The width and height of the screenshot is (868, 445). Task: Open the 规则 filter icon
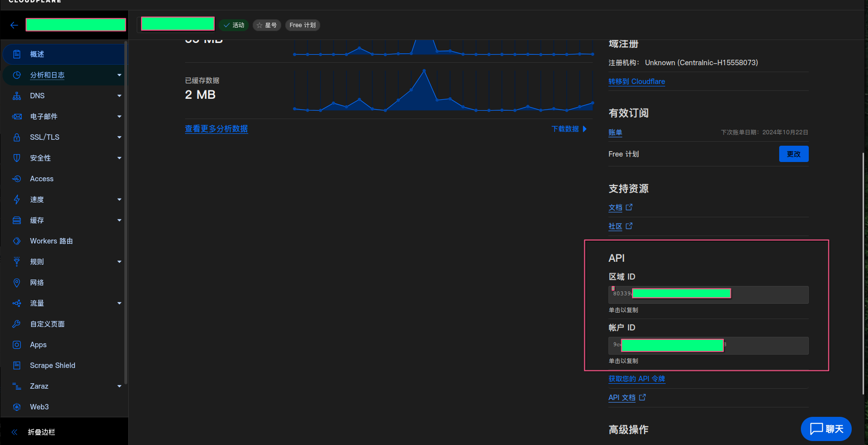(x=17, y=262)
